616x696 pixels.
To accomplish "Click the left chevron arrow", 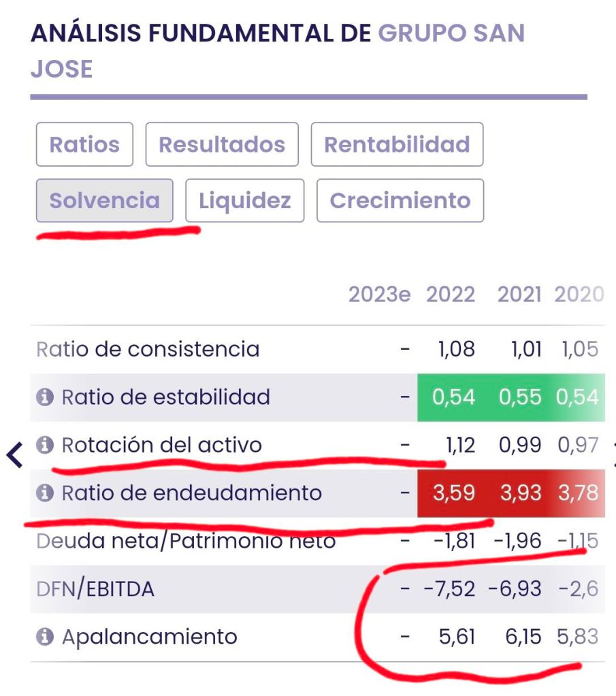I will click(x=14, y=454).
